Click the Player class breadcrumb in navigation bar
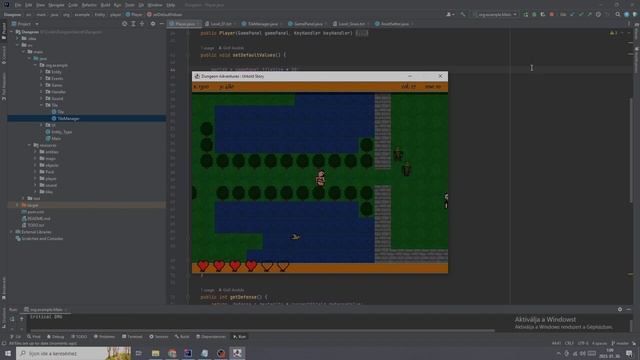The width and height of the screenshot is (640, 360). (x=134, y=14)
